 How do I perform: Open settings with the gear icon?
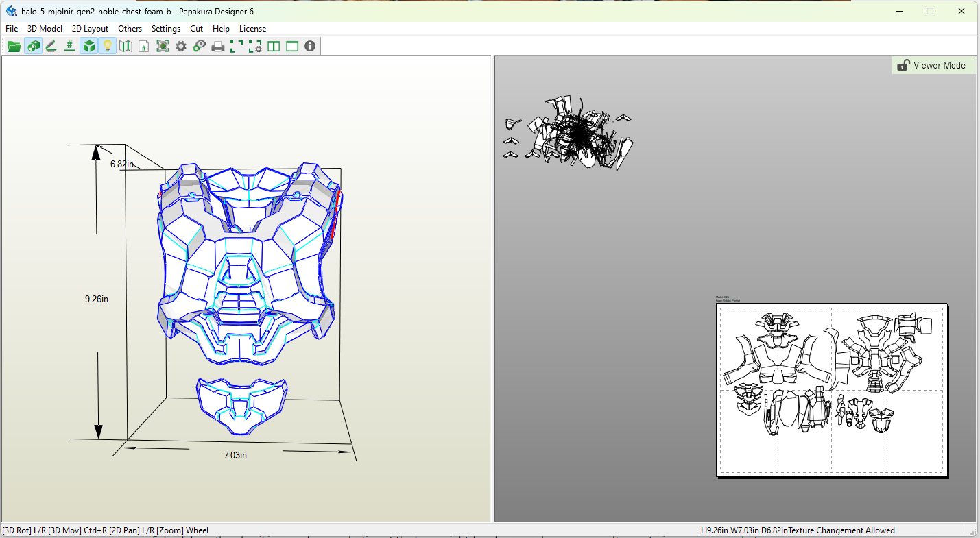(x=181, y=47)
